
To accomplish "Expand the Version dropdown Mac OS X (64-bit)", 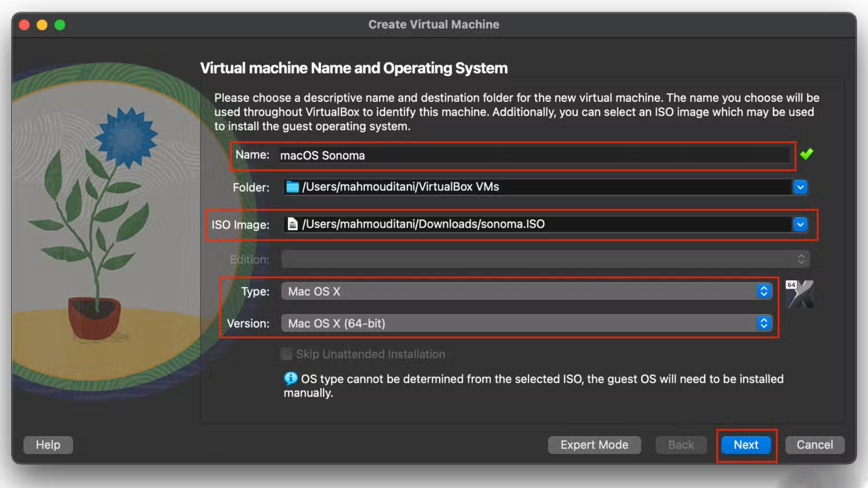I will click(527, 324).
